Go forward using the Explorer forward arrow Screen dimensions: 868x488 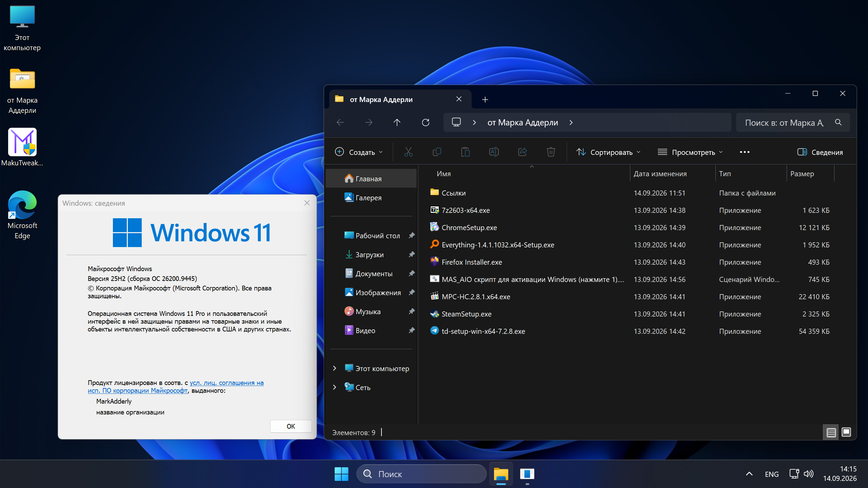click(369, 122)
